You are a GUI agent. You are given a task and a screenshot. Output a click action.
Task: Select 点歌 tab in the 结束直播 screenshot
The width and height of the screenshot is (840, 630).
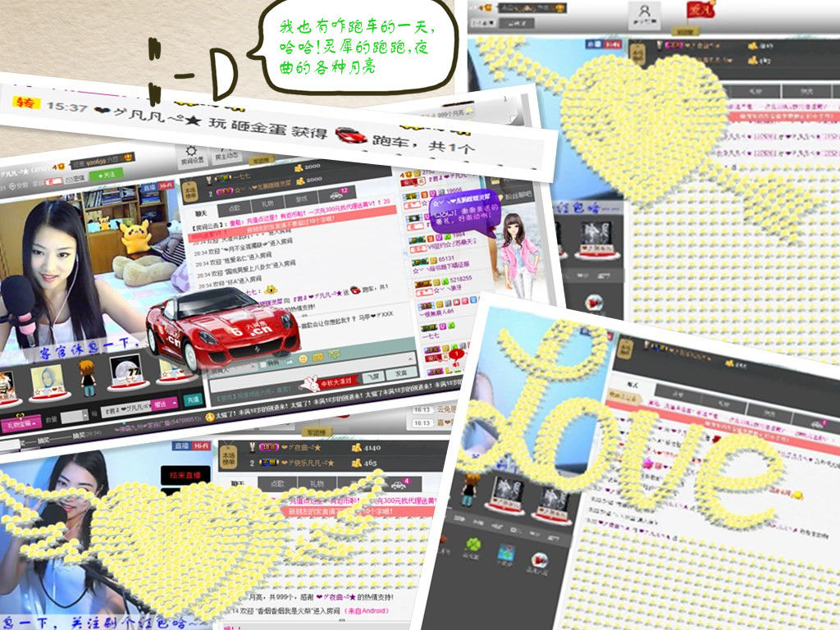(x=277, y=484)
